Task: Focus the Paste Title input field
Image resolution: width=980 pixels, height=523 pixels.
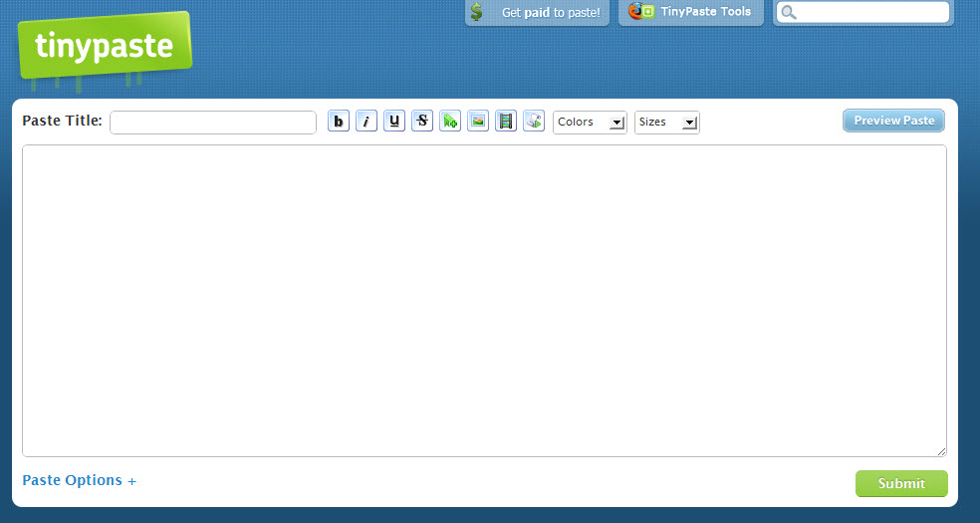Action: click(213, 123)
